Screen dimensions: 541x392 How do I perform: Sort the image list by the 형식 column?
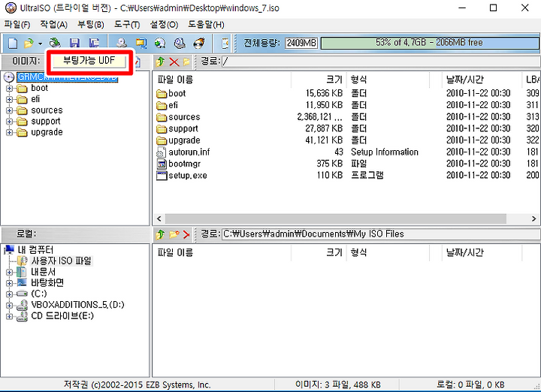388,80
